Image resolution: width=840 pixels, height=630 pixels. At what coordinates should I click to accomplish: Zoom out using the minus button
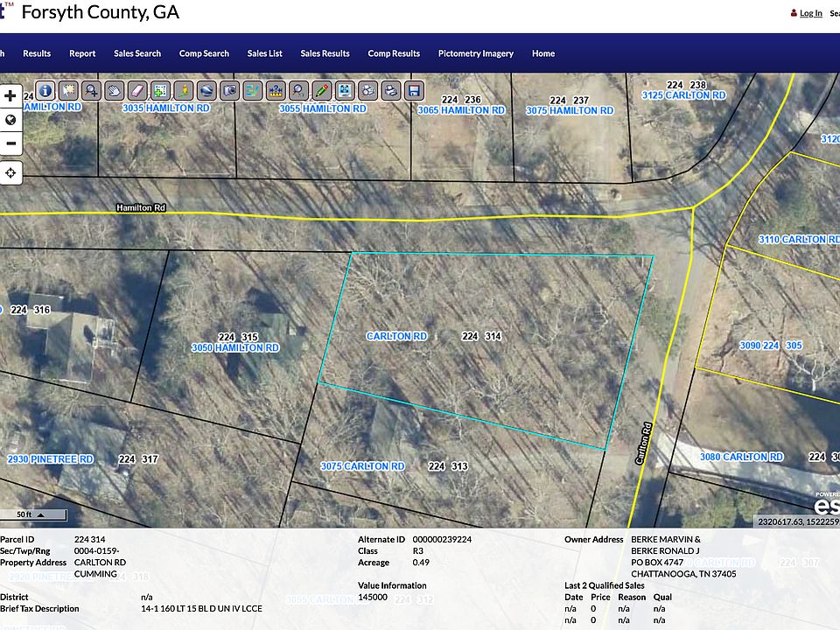[x=10, y=143]
